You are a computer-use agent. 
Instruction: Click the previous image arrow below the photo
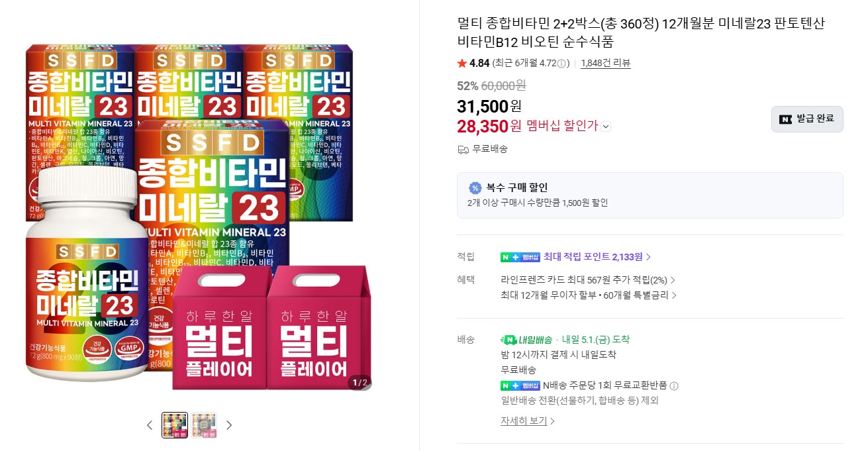pyautogui.click(x=150, y=425)
